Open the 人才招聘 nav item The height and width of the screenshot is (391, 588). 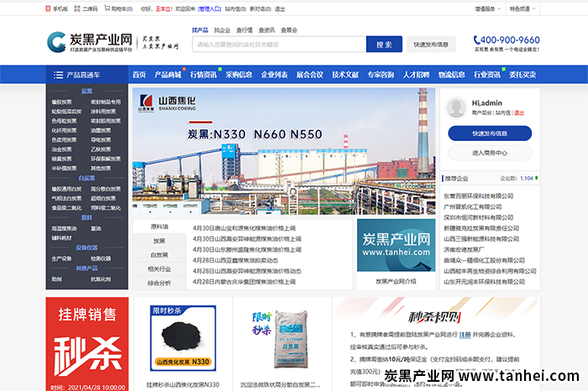point(417,75)
